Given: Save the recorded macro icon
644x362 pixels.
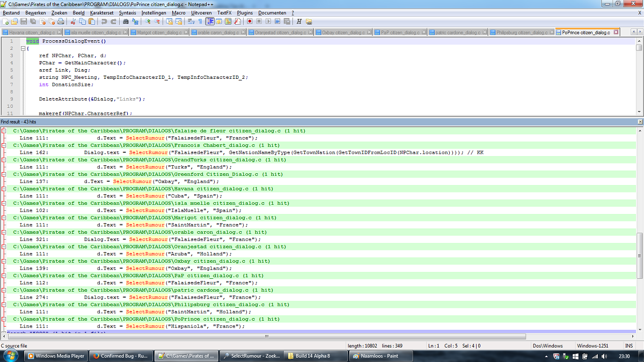Looking at the screenshot, I should coord(287,21).
